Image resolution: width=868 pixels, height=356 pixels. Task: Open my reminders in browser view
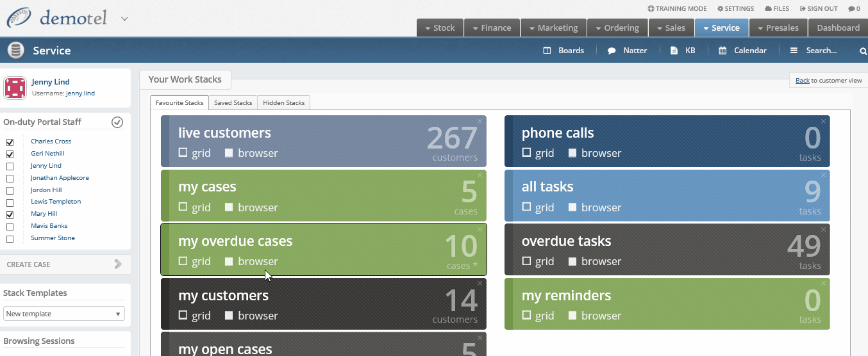[x=596, y=316]
